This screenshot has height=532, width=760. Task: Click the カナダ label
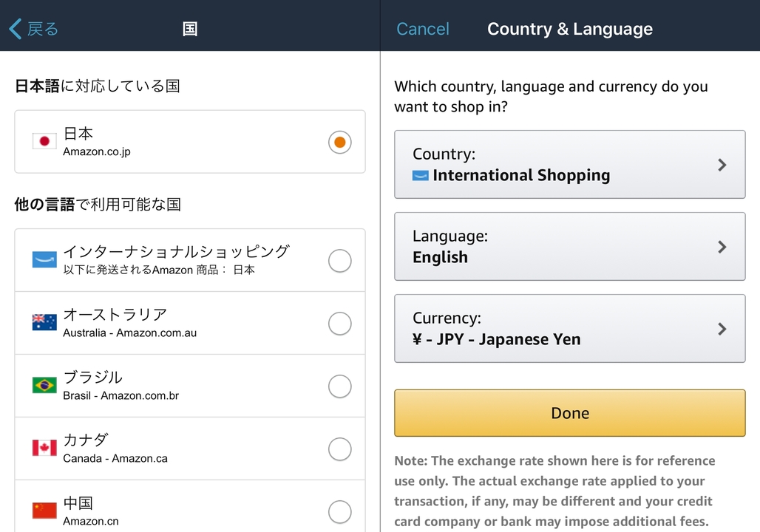(x=86, y=440)
